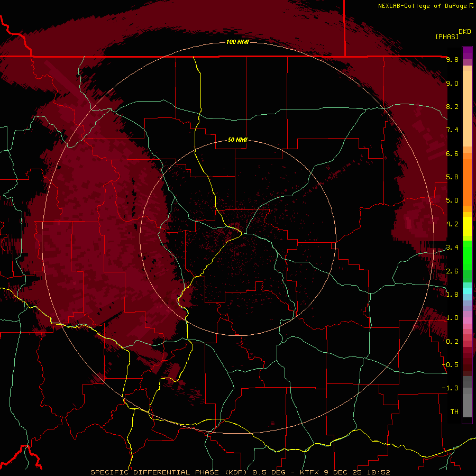The height and width of the screenshot is (476, 476).
Task: Click the 1.0 value on the color scale
Action: coord(452,318)
